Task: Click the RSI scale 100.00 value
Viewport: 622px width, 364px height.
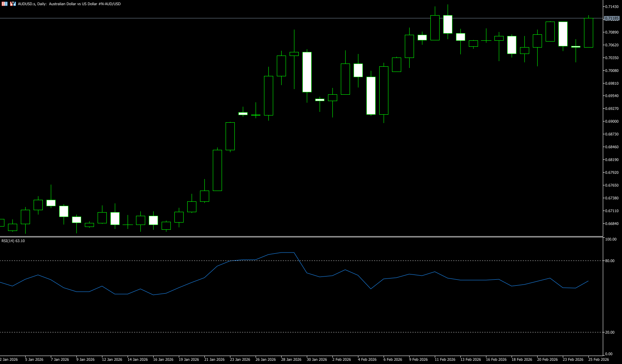Action: 610,239
